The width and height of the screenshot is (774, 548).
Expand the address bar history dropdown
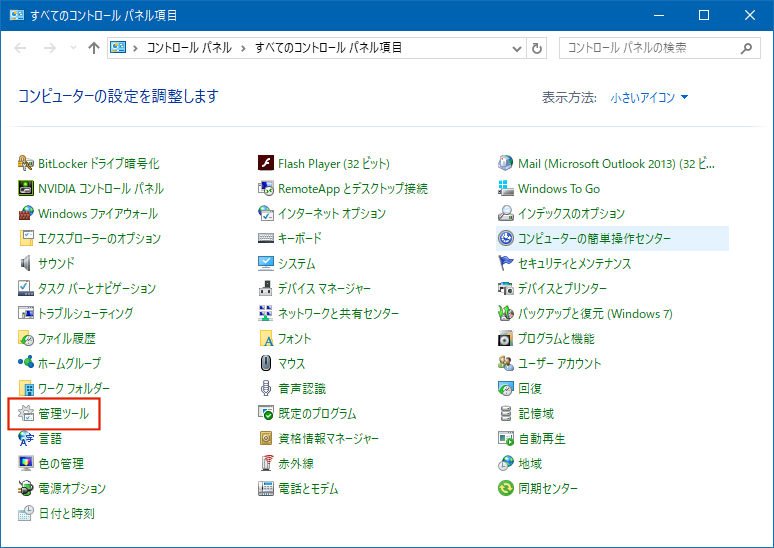point(517,48)
